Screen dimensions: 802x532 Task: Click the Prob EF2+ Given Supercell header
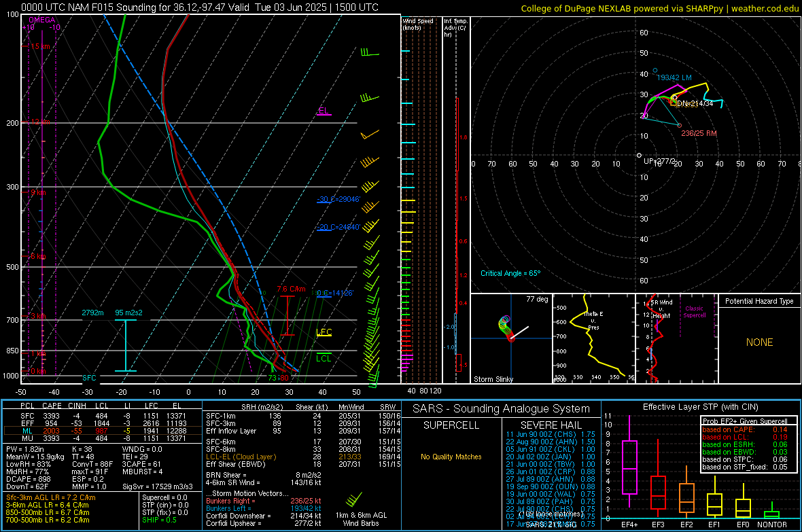point(745,421)
